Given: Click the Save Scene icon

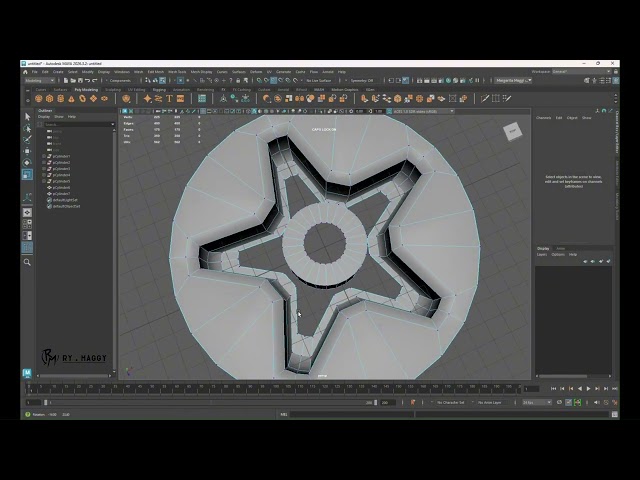Looking at the screenshot, I should click(80, 80).
